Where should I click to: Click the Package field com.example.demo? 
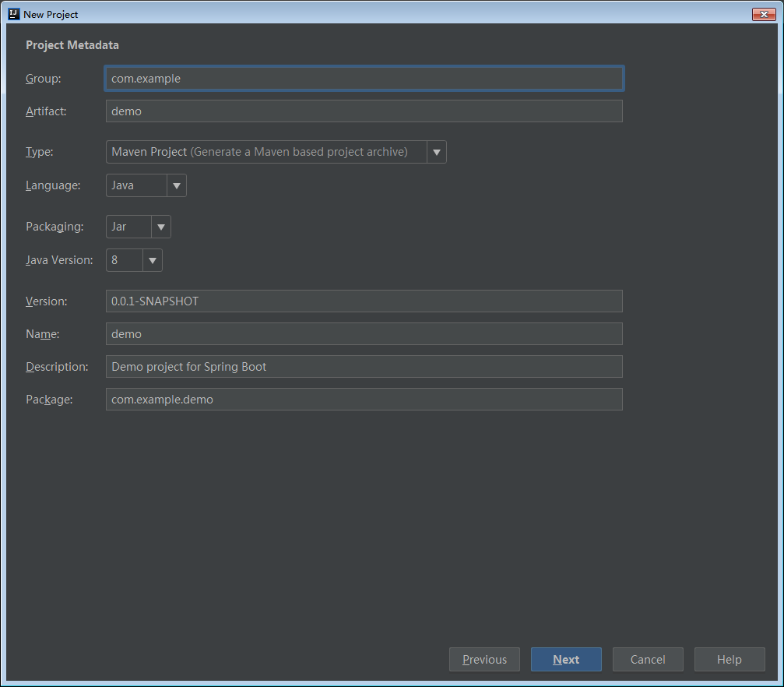pyautogui.click(x=364, y=400)
